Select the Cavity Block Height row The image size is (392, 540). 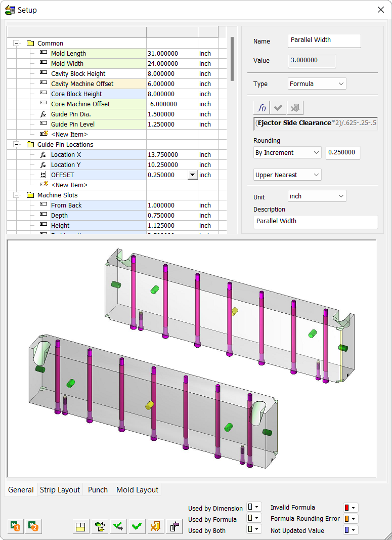coord(117,73)
